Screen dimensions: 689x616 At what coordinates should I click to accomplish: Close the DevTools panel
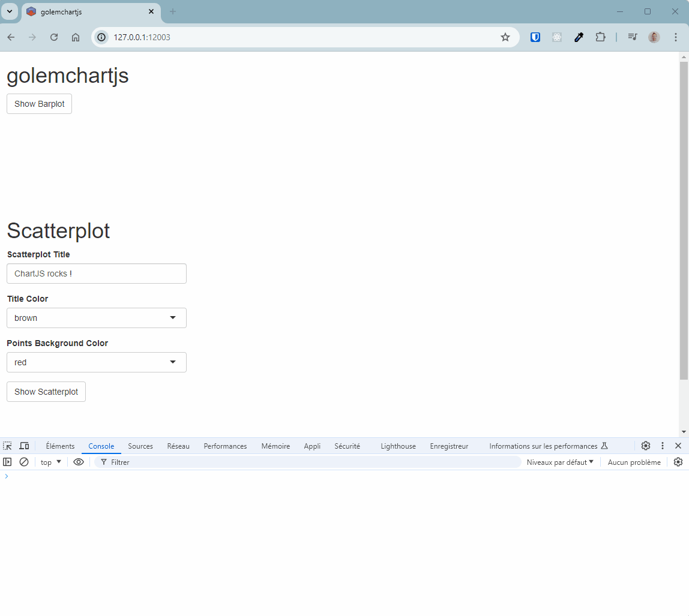pos(678,446)
